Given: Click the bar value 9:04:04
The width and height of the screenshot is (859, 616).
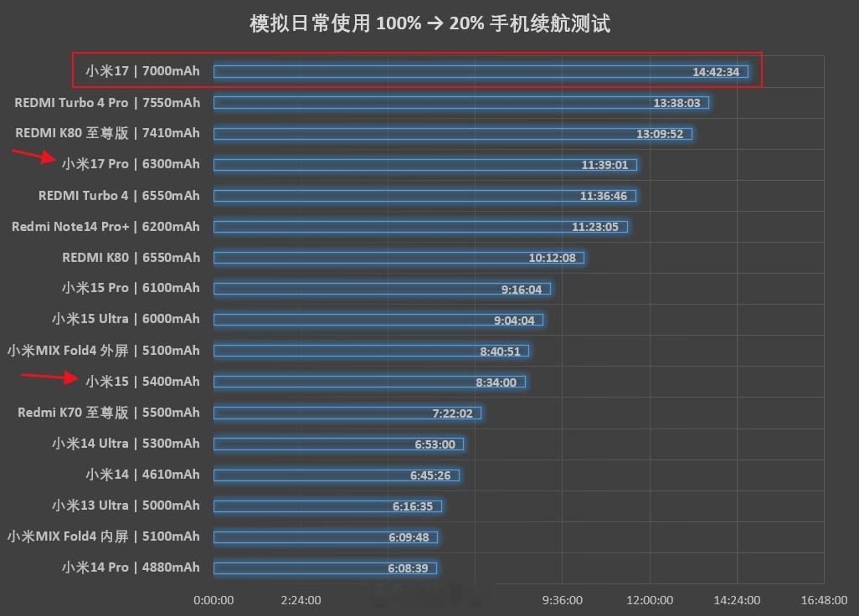Looking at the screenshot, I should (x=514, y=321).
